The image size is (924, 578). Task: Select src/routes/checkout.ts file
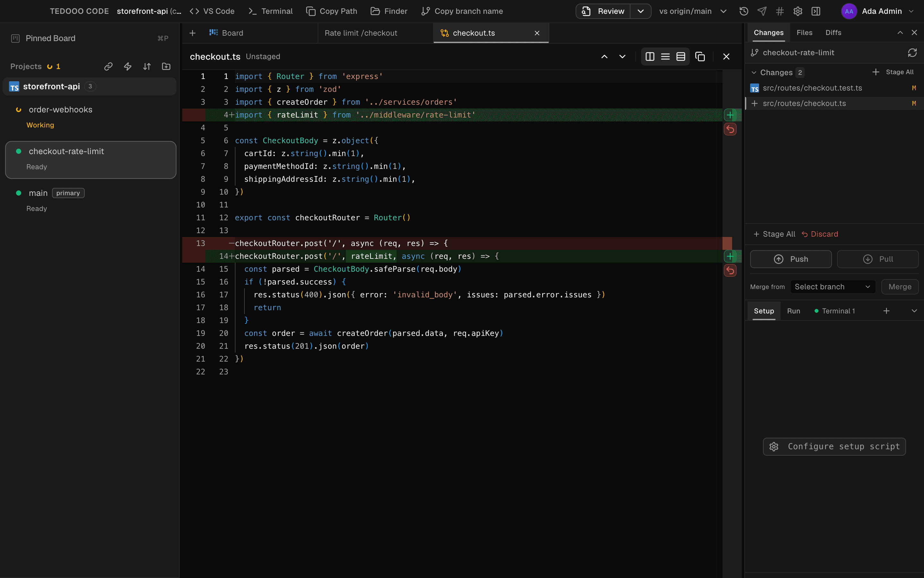(834, 104)
